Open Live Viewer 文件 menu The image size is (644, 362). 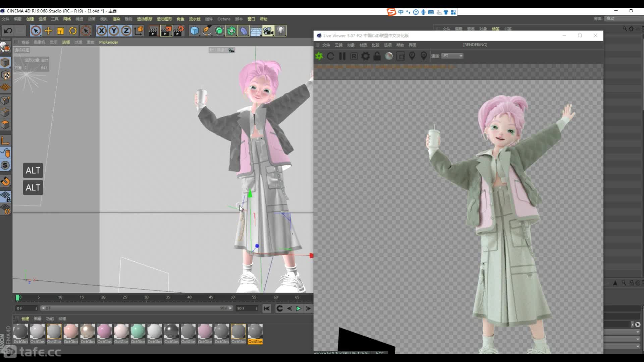[x=326, y=45]
